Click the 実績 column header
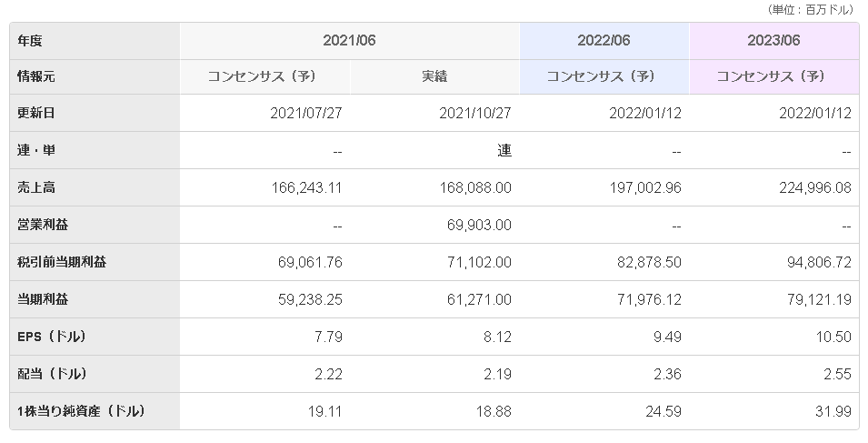The image size is (868, 443). click(434, 76)
